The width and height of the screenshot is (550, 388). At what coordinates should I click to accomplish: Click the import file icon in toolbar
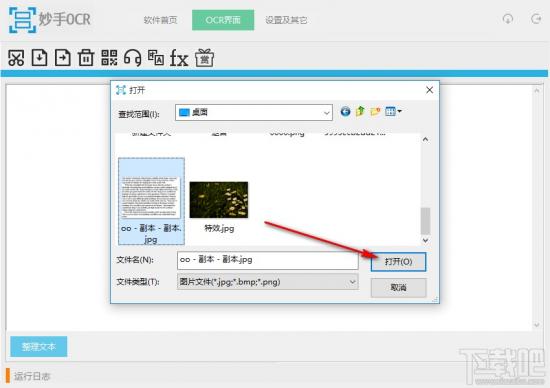pyautogui.click(x=39, y=58)
